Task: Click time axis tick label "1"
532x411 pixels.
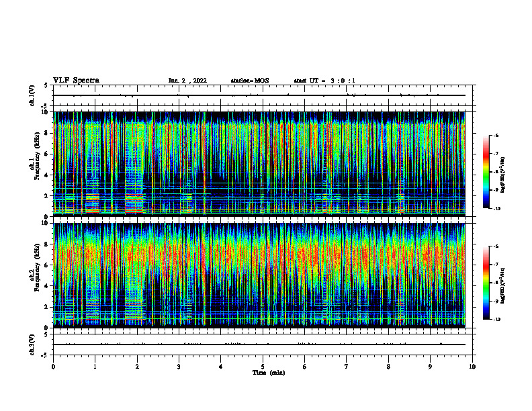Action: pyautogui.click(x=95, y=367)
